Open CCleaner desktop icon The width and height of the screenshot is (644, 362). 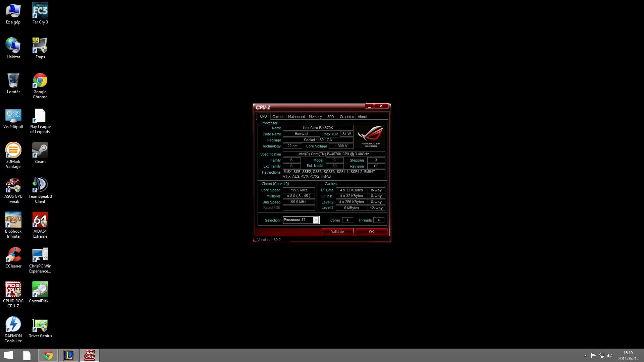pyautogui.click(x=13, y=255)
